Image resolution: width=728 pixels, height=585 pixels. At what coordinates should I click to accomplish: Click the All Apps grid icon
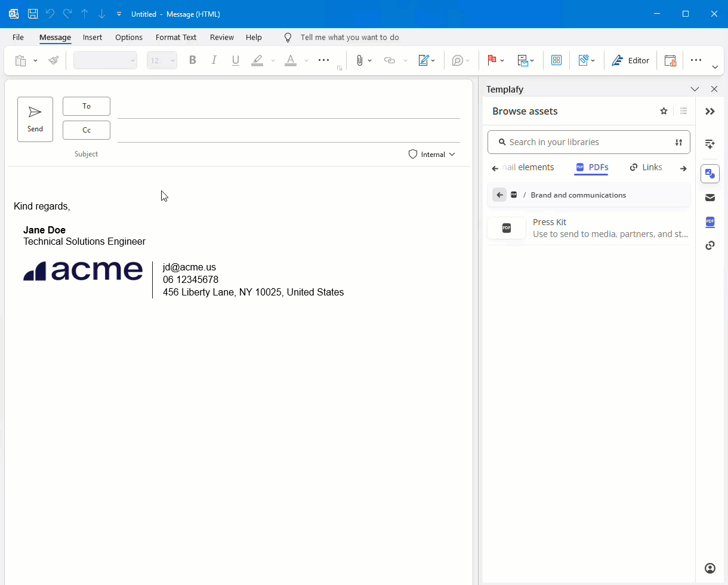556,60
